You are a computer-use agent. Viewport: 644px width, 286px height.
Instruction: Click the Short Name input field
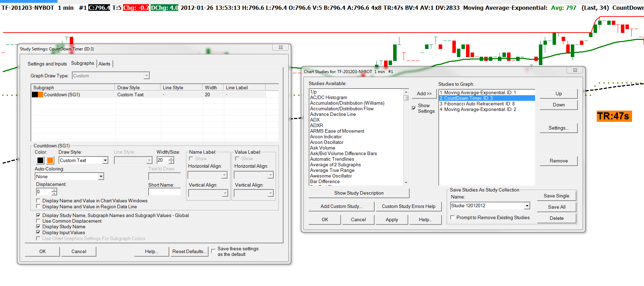[164, 192]
